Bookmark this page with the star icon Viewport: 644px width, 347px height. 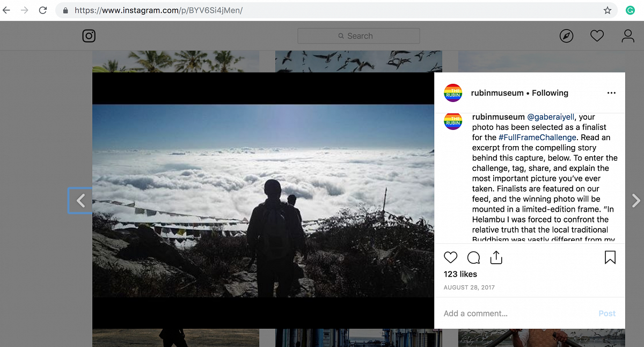point(608,10)
